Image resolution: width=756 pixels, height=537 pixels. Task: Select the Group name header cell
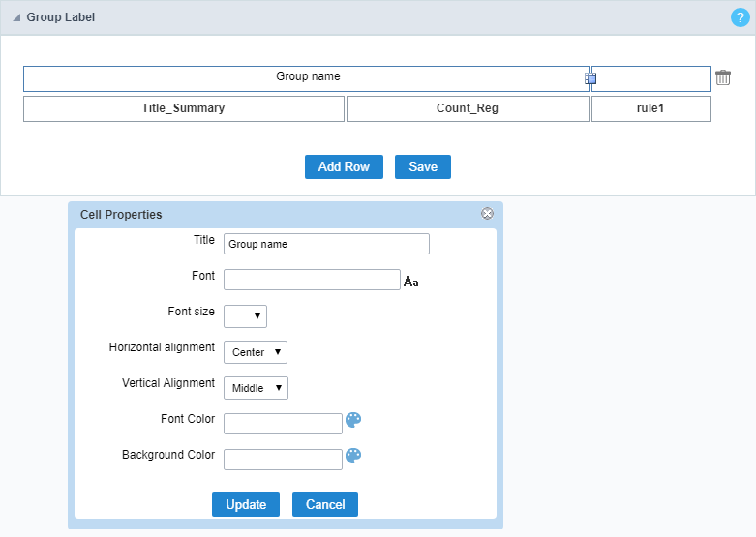[306, 78]
